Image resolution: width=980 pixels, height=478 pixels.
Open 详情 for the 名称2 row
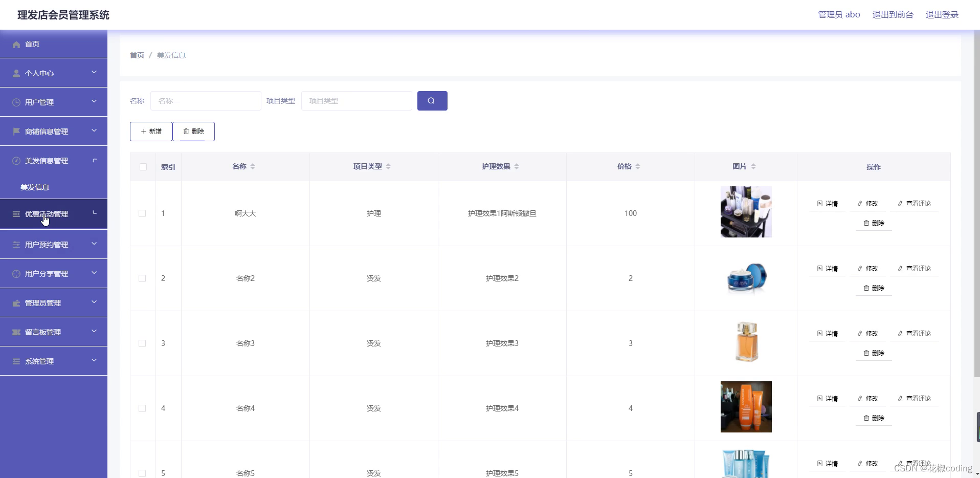click(828, 269)
